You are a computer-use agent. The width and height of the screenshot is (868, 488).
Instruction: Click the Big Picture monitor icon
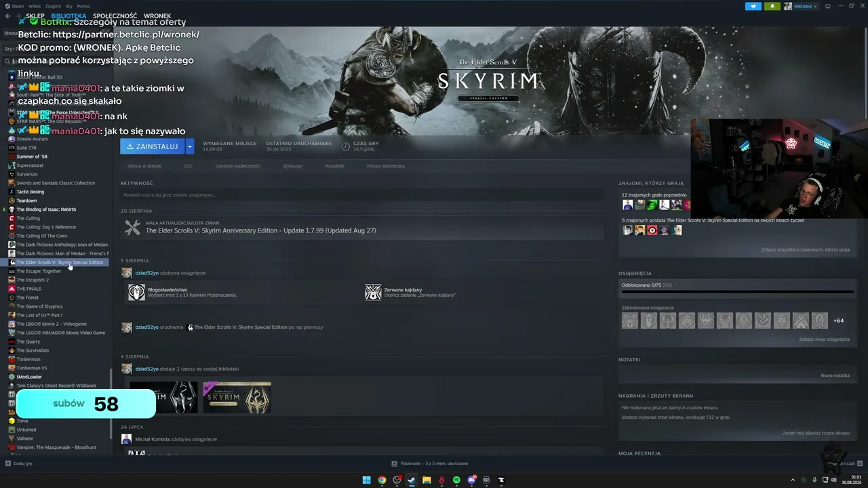click(x=827, y=6)
